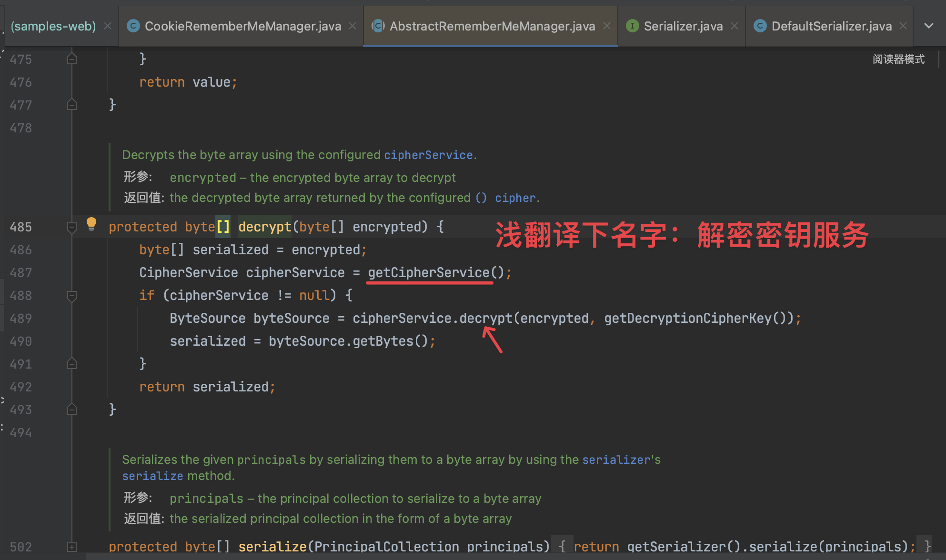
Task: Open the serializer link in Serializes doc
Action: tap(616, 460)
